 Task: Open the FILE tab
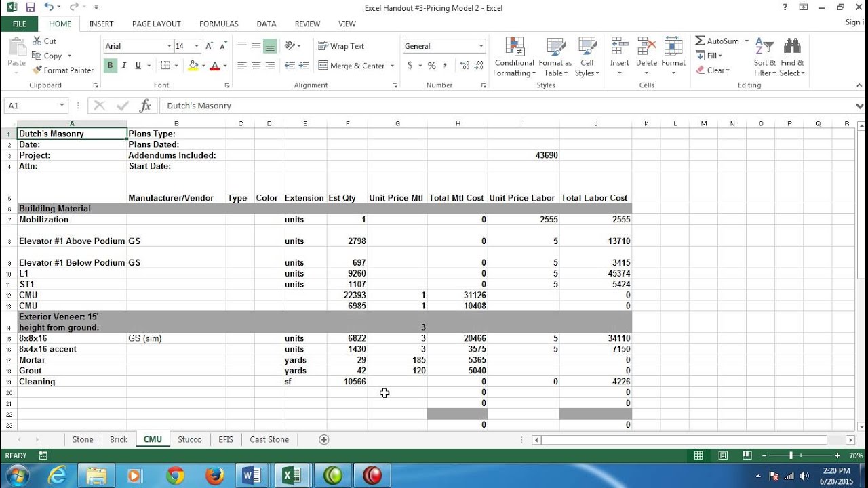(20, 24)
